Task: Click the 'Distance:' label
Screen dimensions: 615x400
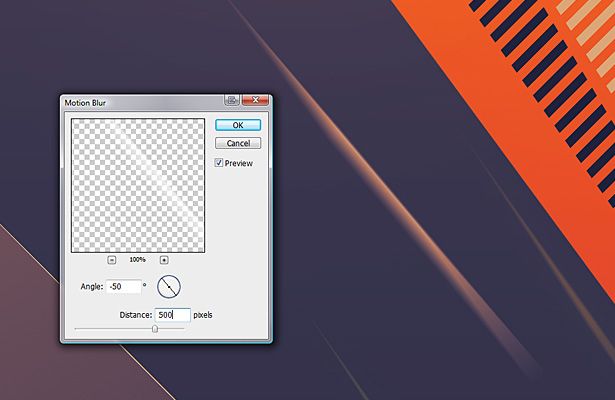Action: pos(136,315)
